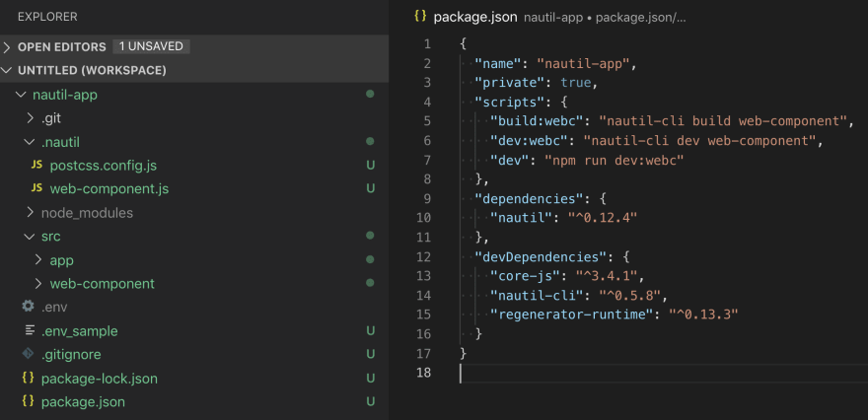Click the 1 UNSAVED badge

pyautogui.click(x=151, y=46)
